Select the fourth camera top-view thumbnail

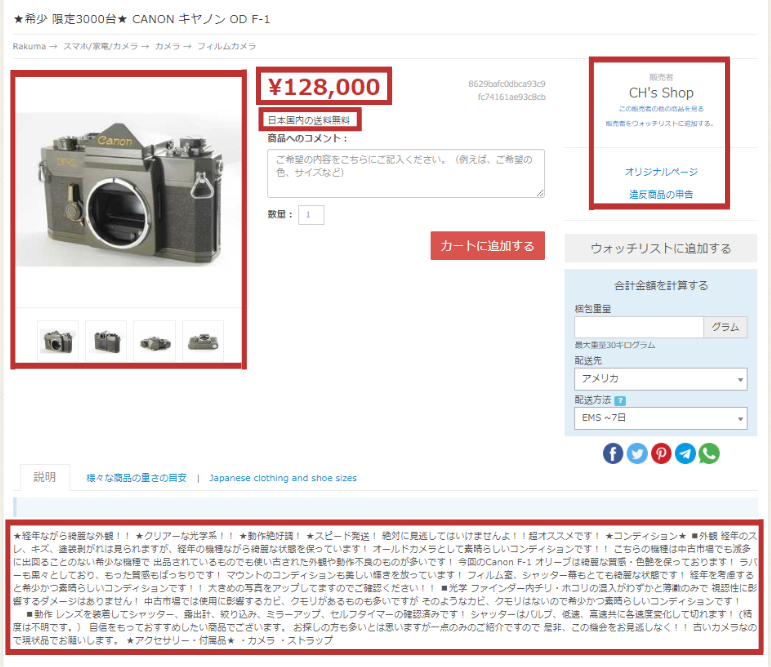[x=203, y=341]
